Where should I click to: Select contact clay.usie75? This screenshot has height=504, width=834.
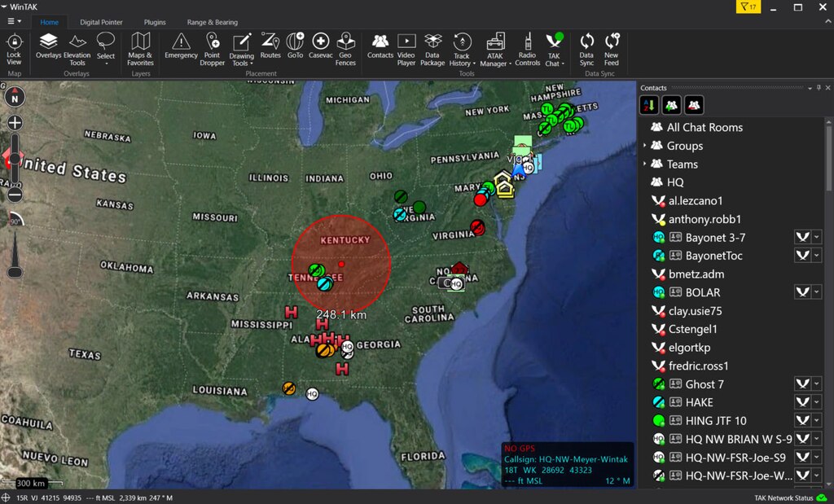695,311
